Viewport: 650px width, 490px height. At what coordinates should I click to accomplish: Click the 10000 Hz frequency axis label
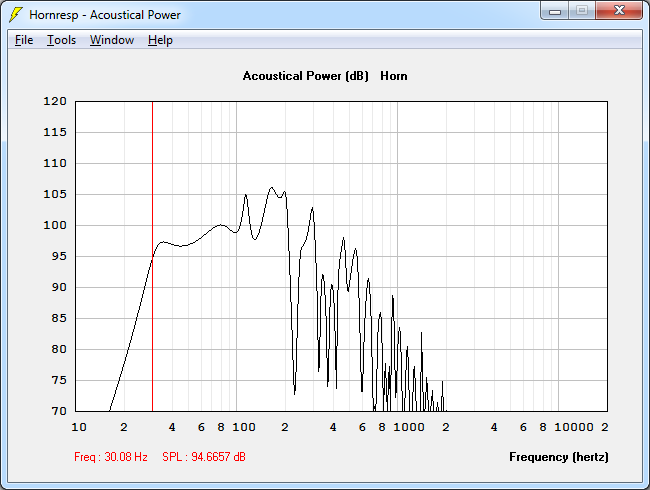click(x=574, y=427)
